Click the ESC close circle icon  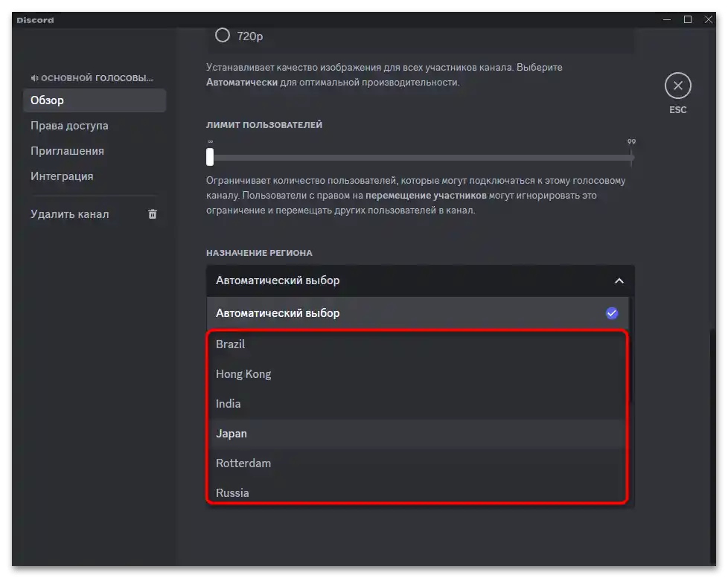coord(677,86)
